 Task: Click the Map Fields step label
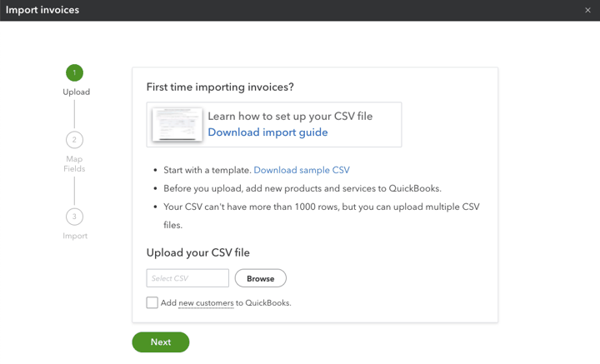(74, 163)
